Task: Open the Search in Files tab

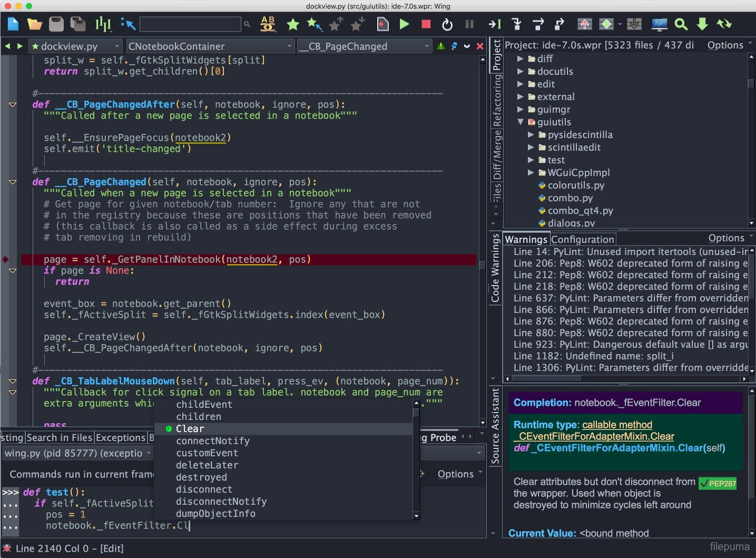Action: pyautogui.click(x=59, y=437)
